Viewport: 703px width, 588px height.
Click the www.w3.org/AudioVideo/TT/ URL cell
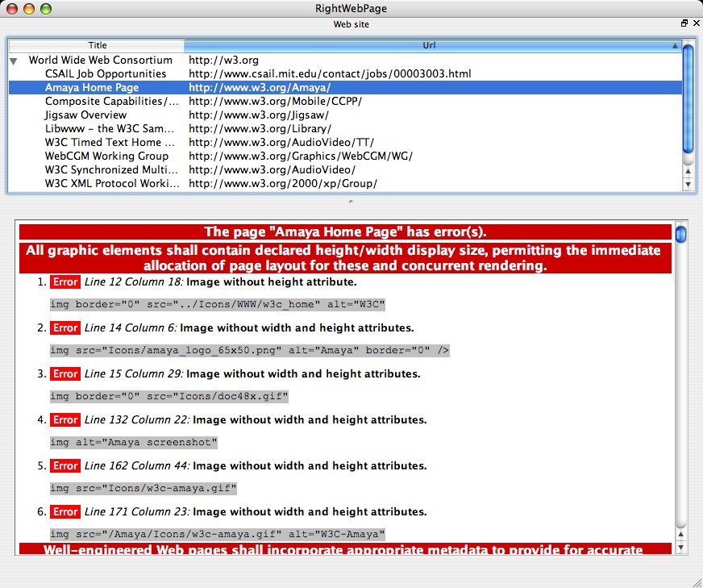point(281,142)
